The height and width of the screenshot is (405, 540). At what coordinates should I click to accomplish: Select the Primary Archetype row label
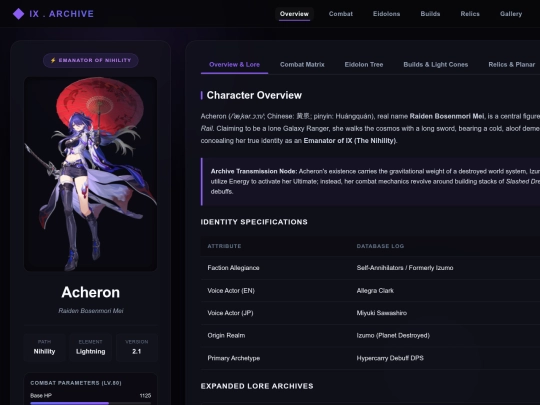(x=233, y=358)
